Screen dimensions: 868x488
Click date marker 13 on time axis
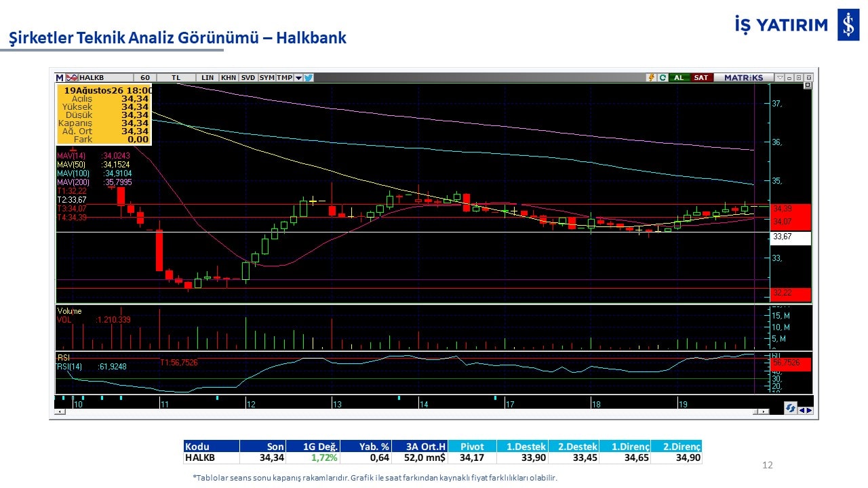pos(337,404)
